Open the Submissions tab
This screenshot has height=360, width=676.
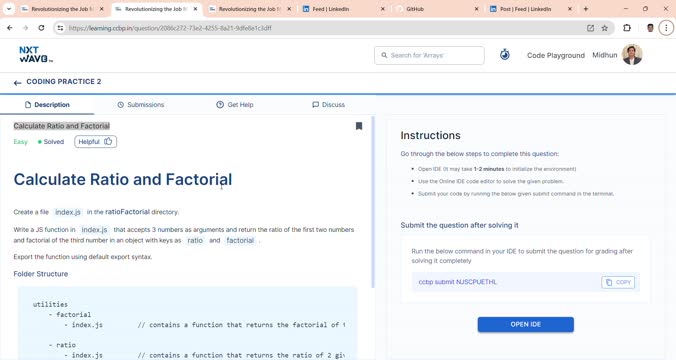point(141,105)
